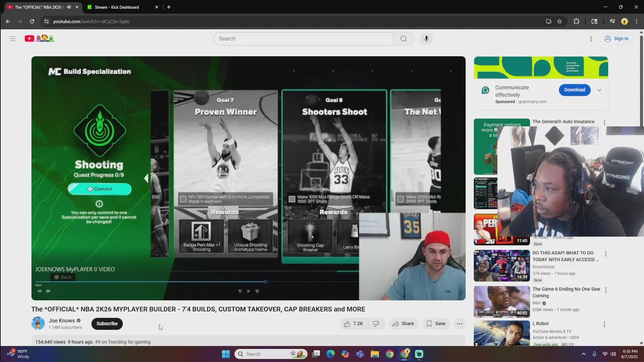Image resolution: width=644 pixels, height=362 pixels.
Task: Click the Windows taskbar Search box
Action: [272, 354]
